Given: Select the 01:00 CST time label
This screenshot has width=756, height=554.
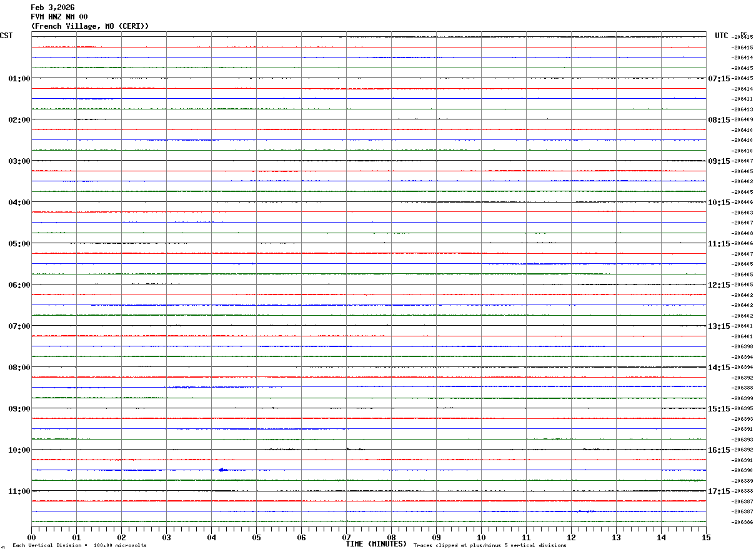Looking at the screenshot, I should 19,79.
